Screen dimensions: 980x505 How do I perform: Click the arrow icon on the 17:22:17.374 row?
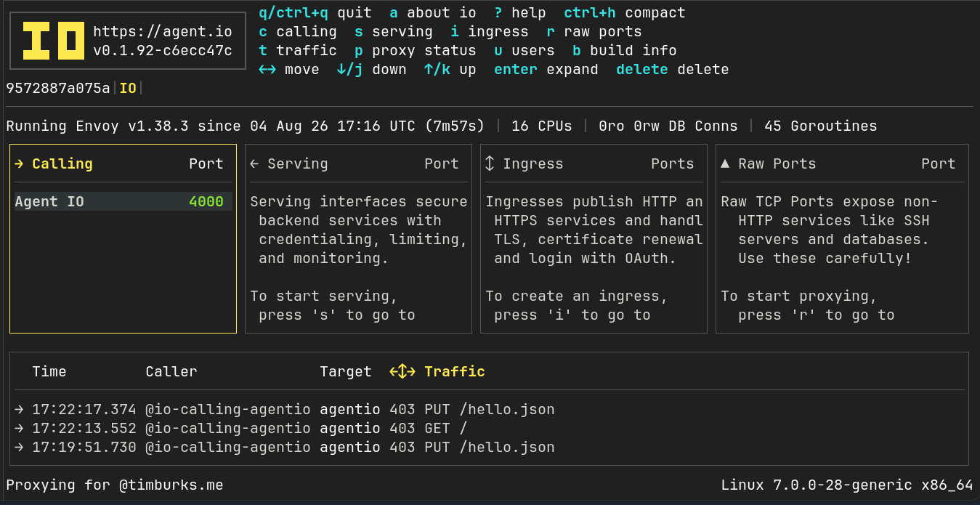20,410
